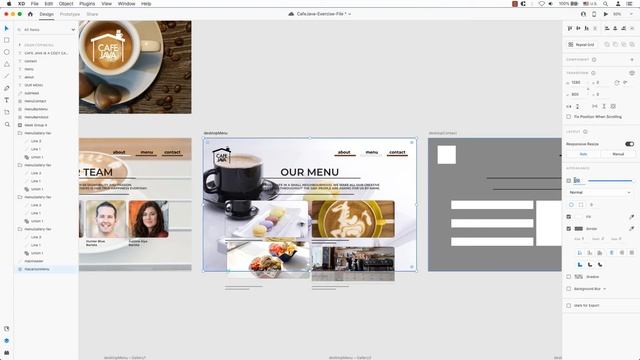Switch to the Share tab
The width and height of the screenshot is (640, 360).
pos(92,14)
